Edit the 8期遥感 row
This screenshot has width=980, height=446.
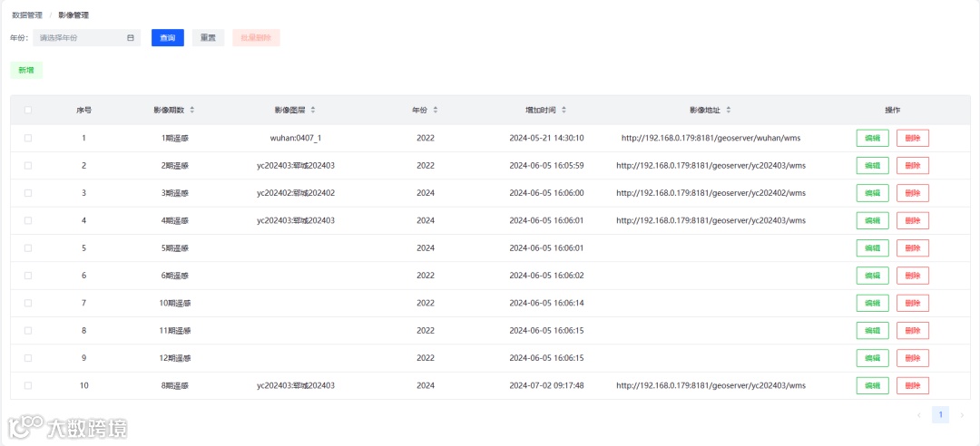coord(873,385)
